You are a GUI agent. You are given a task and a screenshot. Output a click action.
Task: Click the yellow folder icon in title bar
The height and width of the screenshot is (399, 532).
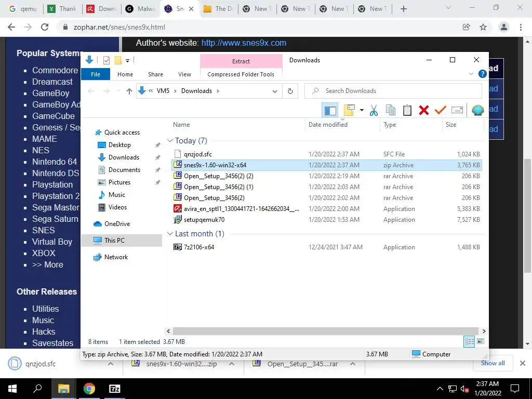click(118, 60)
